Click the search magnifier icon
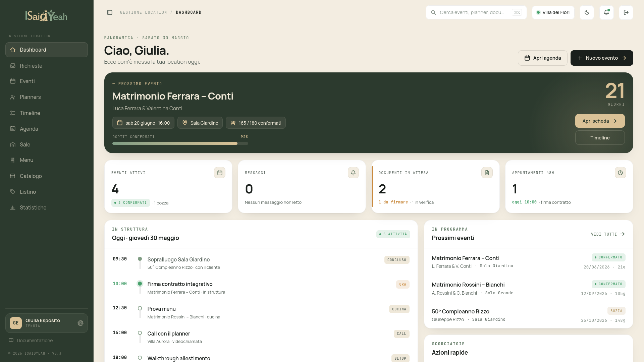The width and height of the screenshot is (644, 362). tap(433, 12)
